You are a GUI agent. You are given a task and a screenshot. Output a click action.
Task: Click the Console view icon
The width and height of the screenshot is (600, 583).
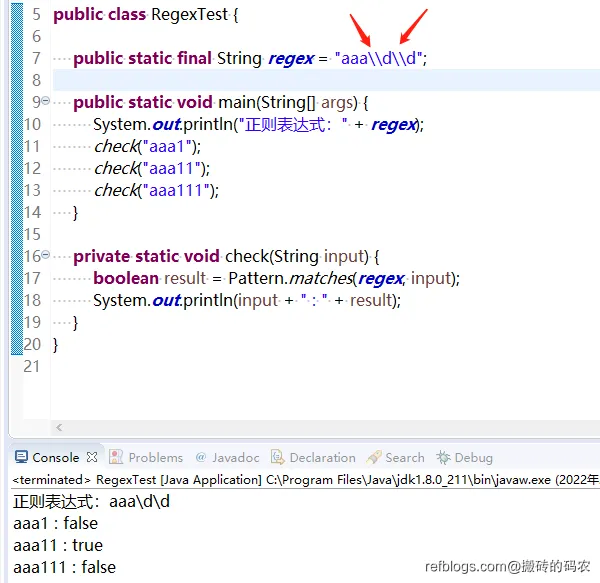(x=21, y=457)
